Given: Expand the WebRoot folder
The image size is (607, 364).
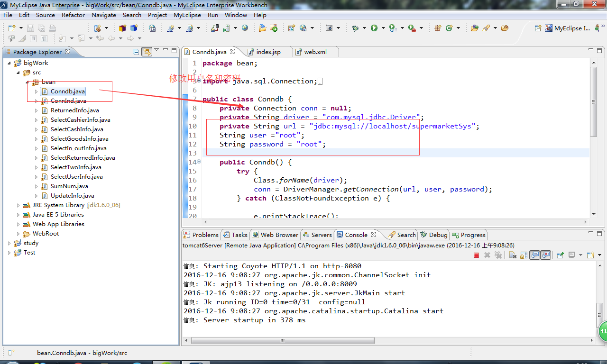Looking at the screenshot, I should pos(18,234).
